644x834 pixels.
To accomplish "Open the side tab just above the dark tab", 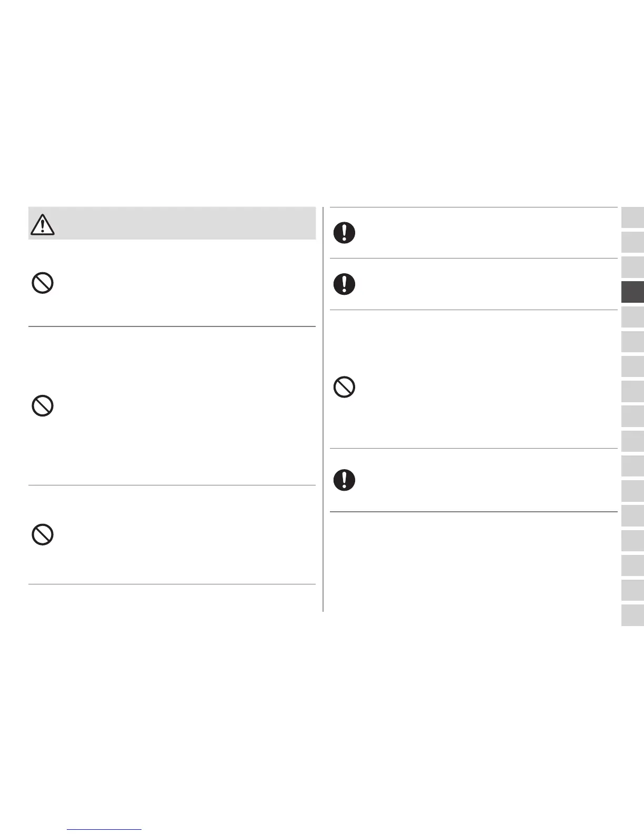I will [632, 267].
